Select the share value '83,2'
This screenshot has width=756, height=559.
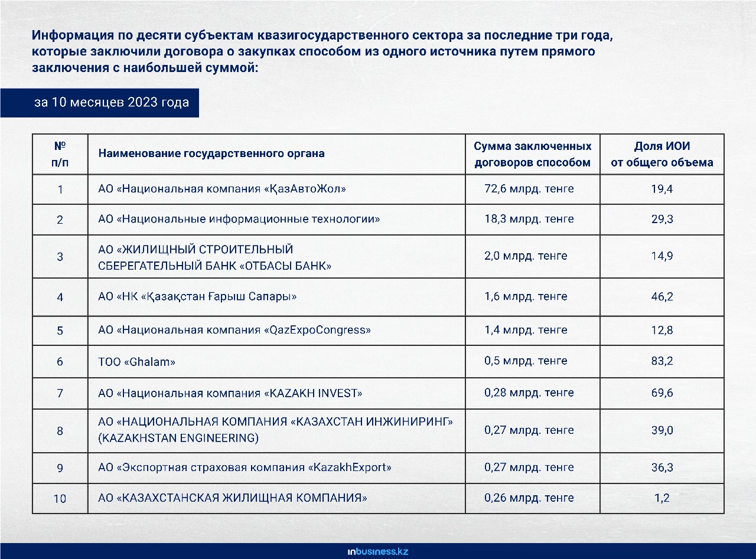pyautogui.click(x=662, y=361)
